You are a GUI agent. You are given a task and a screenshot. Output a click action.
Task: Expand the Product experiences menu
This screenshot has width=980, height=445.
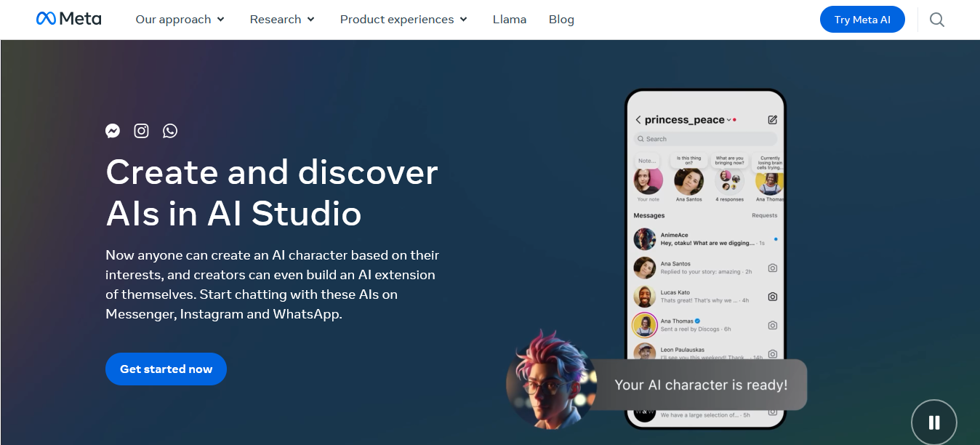[x=403, y=20]
